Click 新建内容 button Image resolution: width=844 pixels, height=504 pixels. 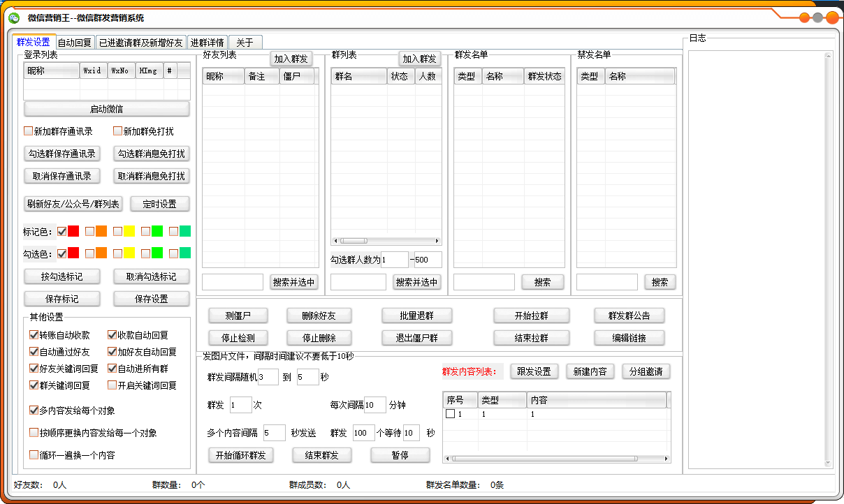590,371
